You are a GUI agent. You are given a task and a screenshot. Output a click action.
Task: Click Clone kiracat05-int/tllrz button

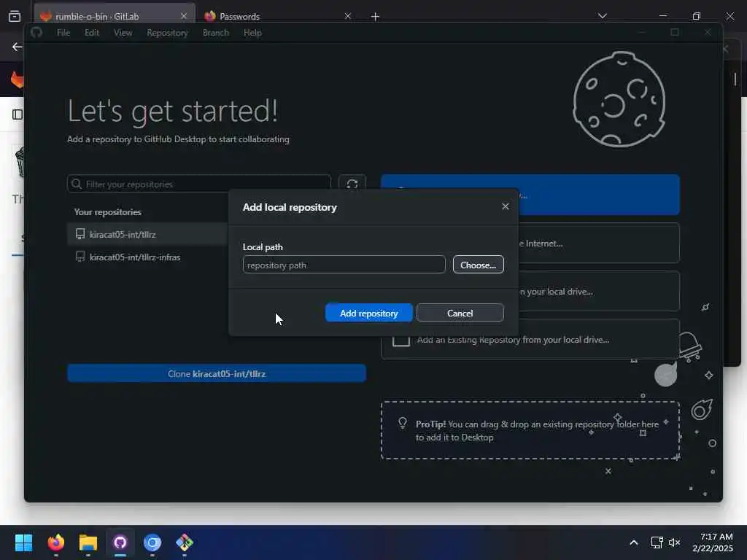click(217, 374)
